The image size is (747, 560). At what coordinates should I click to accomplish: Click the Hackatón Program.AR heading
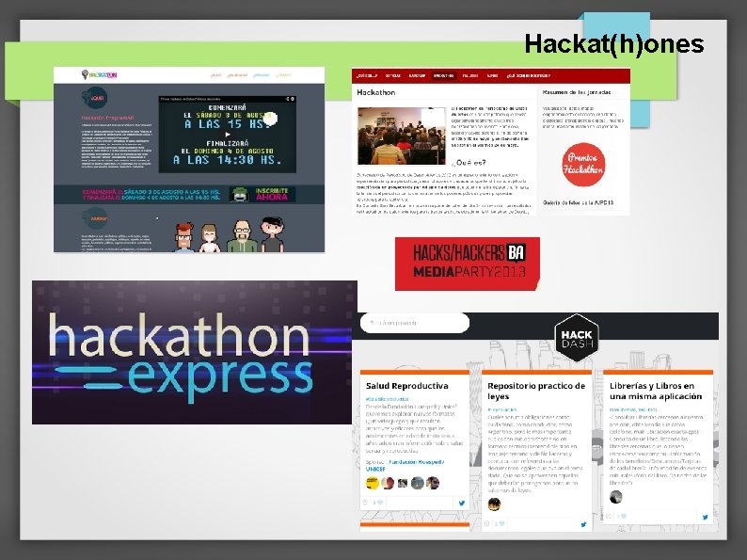107,118
